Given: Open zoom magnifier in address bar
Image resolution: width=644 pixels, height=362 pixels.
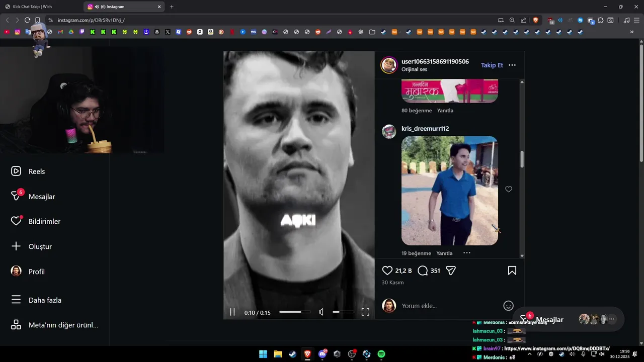Looking at the screenshot, I should (512, 20).
